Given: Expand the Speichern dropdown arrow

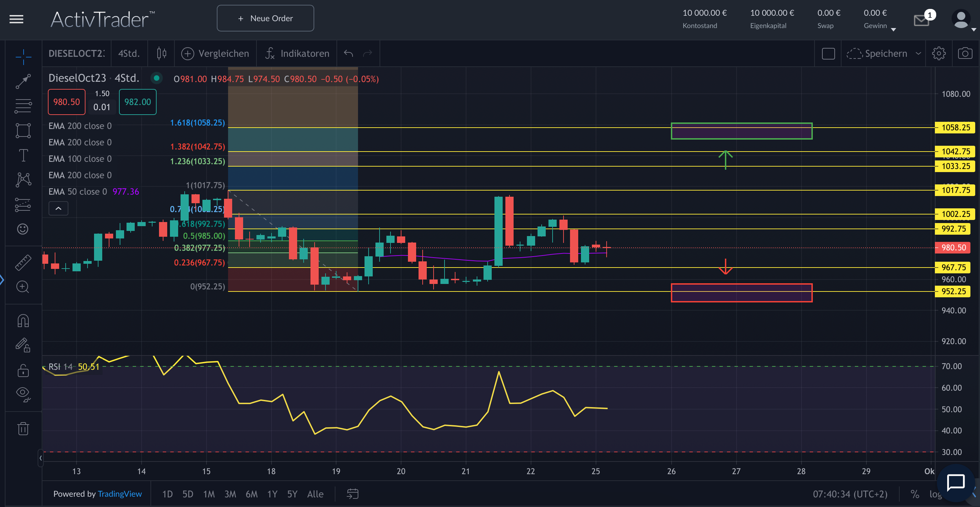Looking at the screenshot, I should pos(918,53).
